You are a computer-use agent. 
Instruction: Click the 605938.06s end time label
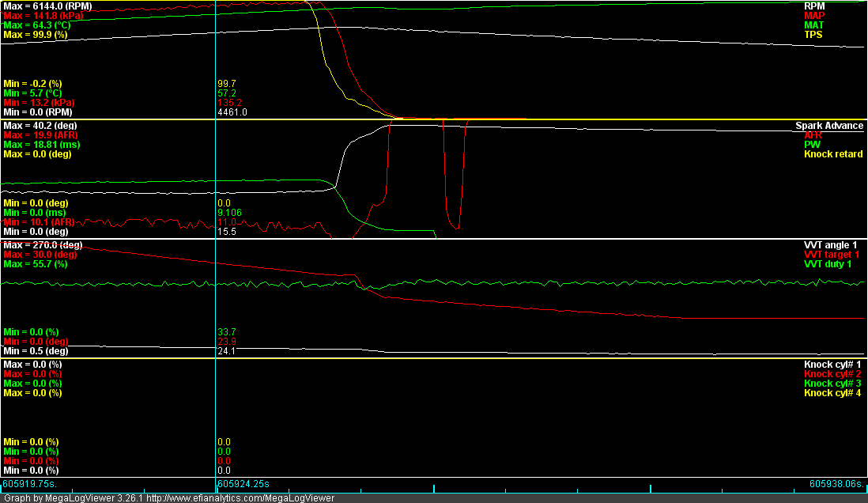836,483
